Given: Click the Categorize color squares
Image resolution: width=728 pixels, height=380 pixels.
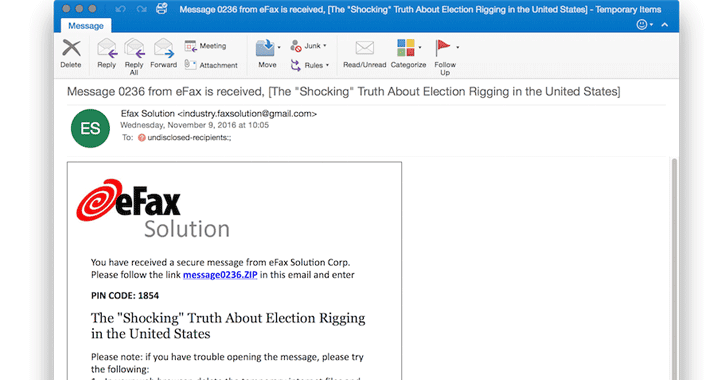Looking at the screenshot, I should [x=406, y=48].
